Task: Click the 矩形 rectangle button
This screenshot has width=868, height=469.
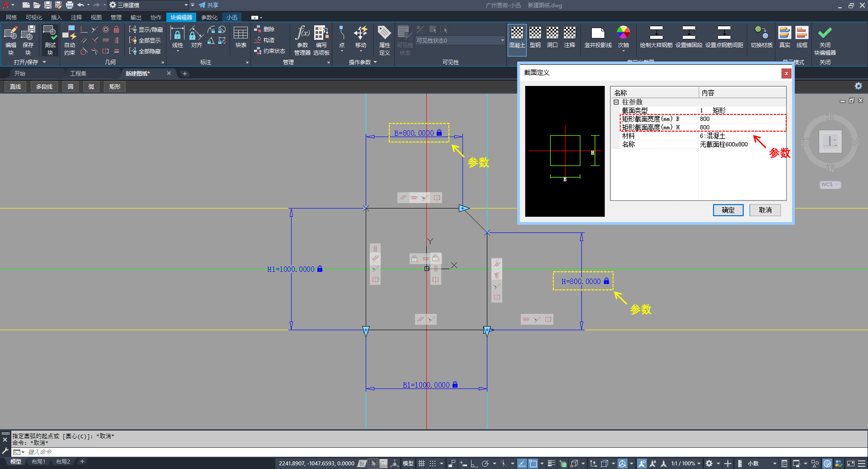Action: [115, 86]
